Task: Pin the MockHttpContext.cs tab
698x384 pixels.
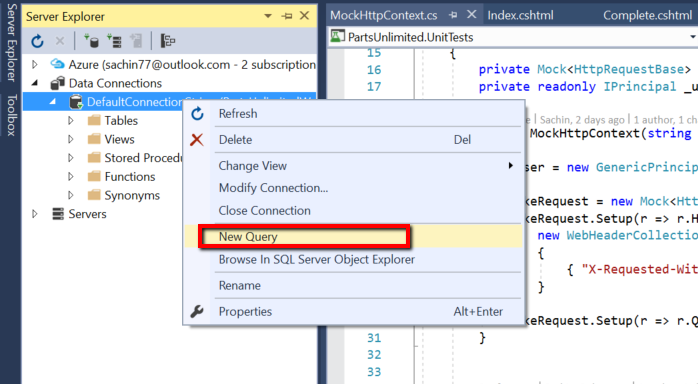Action: click(x=453, y=15)
